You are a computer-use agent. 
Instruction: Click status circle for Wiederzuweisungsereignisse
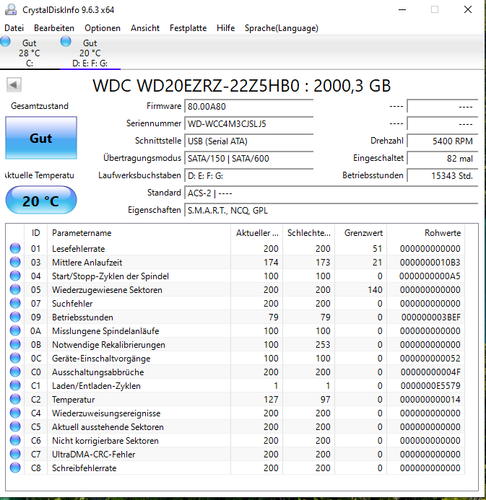tap(15, 413)
